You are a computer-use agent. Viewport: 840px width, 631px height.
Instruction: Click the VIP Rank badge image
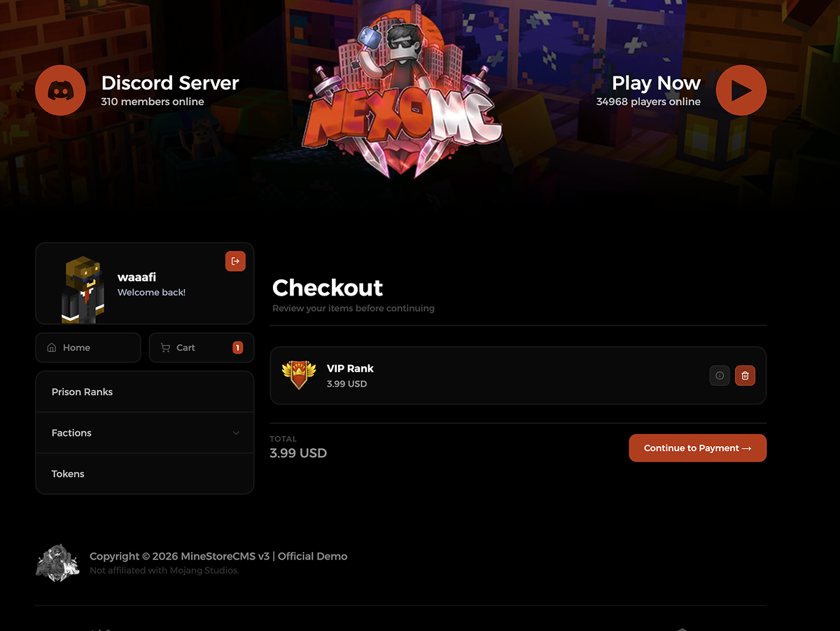[299, 375]
